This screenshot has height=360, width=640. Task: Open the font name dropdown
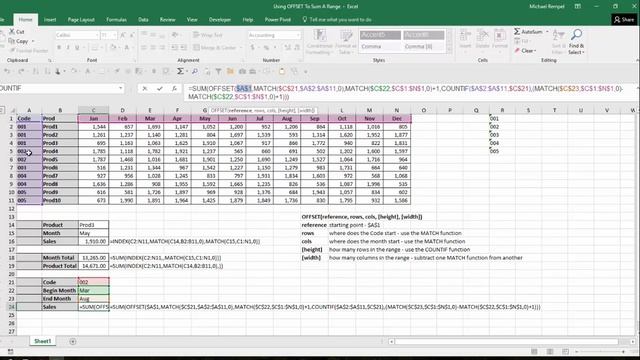97,36
